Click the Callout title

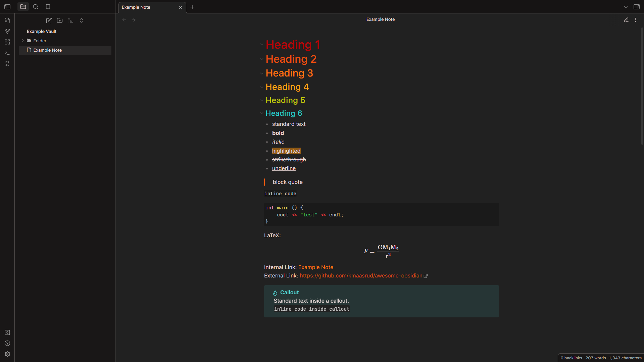point(289,293)
